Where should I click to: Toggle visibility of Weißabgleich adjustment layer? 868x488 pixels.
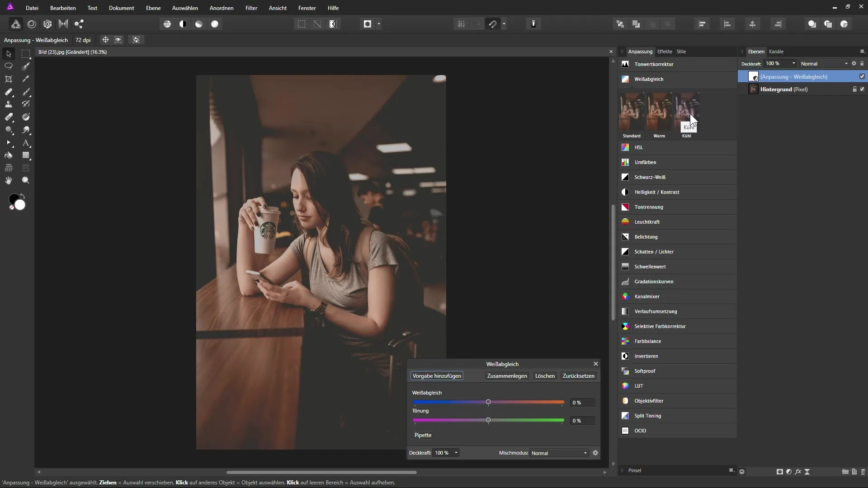[x=862, y=76]
